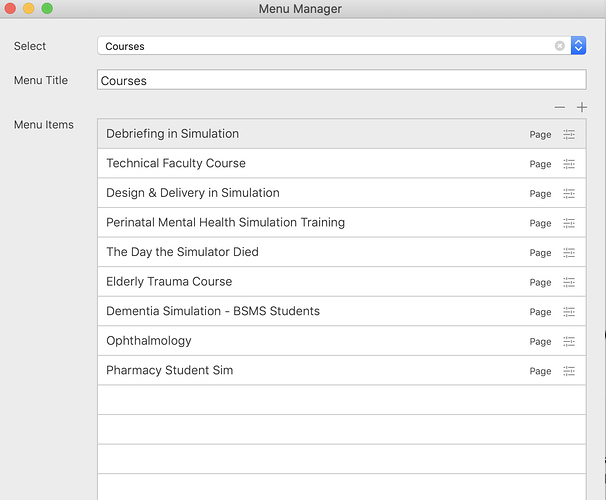Click settings sliders icon for Ophthalmology row

pos(569,341)
